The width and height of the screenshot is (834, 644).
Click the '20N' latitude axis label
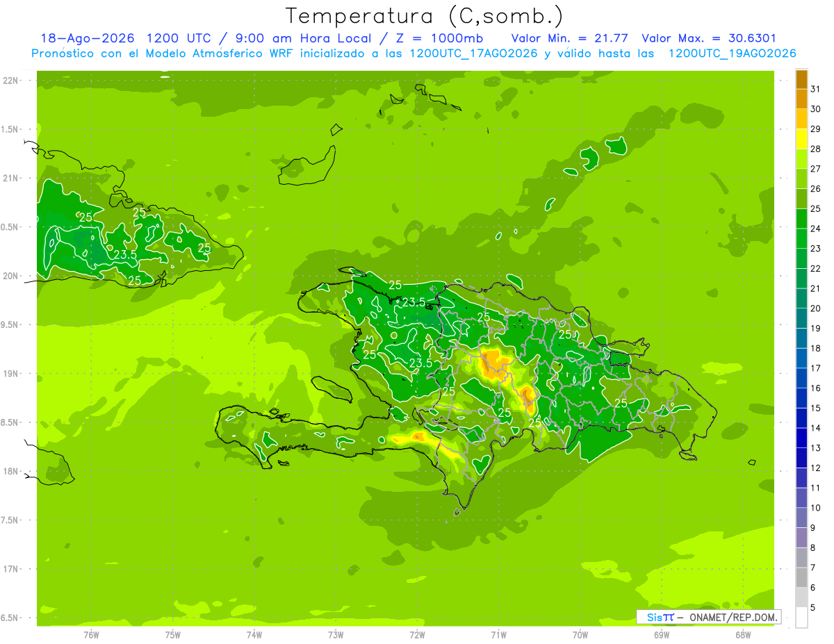point(10,276)
